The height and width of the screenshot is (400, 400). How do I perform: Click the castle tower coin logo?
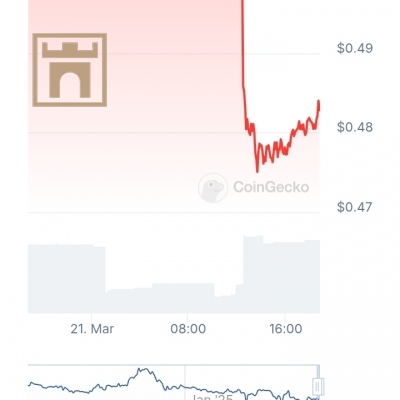[70, 70]
